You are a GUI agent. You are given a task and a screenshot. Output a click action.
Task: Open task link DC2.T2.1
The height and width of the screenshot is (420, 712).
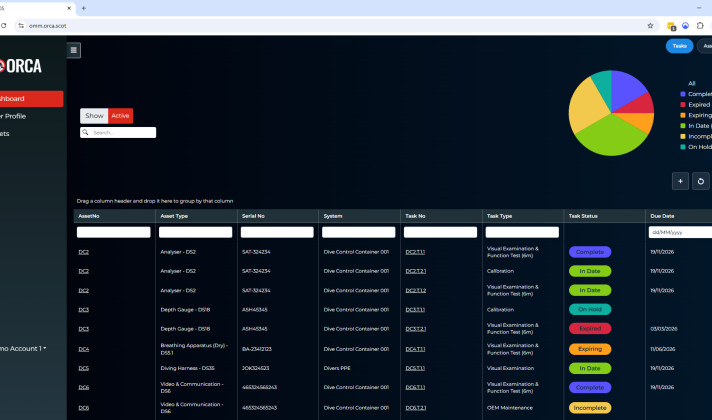[415, 271]
